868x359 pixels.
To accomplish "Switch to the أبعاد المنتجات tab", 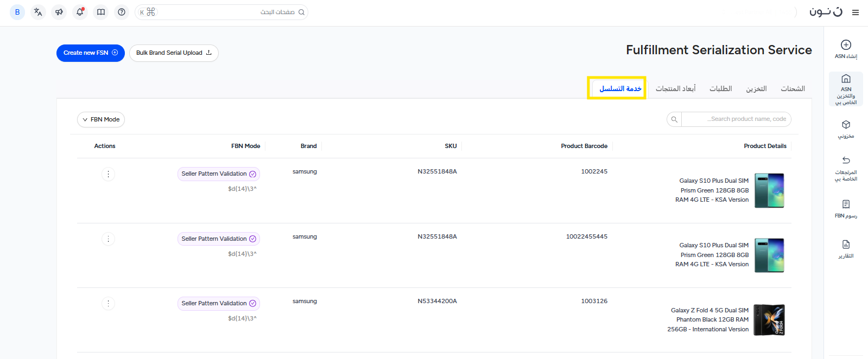I will [675, 88].
